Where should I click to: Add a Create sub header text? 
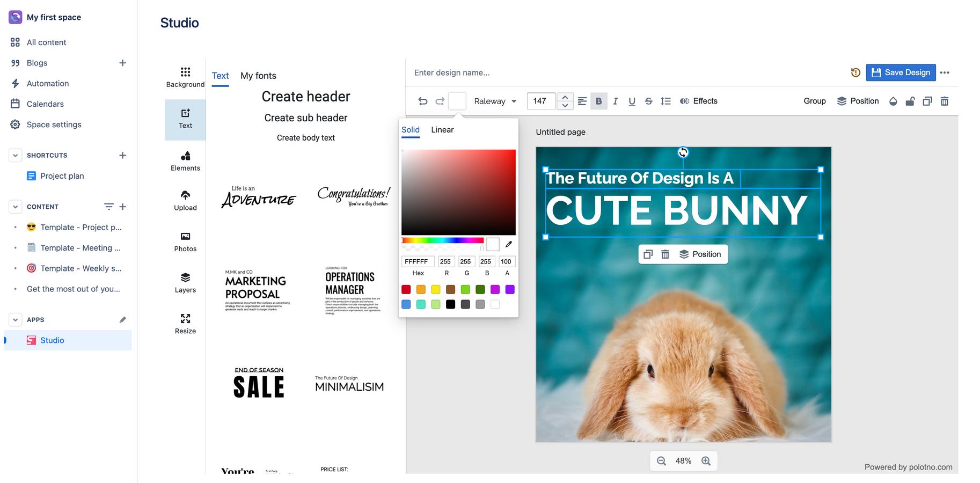[306, 118]
